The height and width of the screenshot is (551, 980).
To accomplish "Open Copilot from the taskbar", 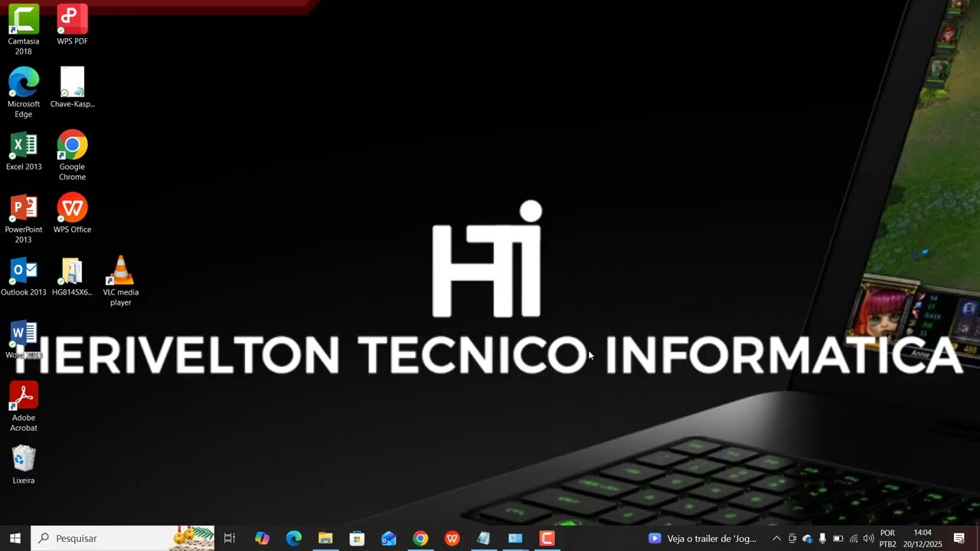I will pos(262,538).
